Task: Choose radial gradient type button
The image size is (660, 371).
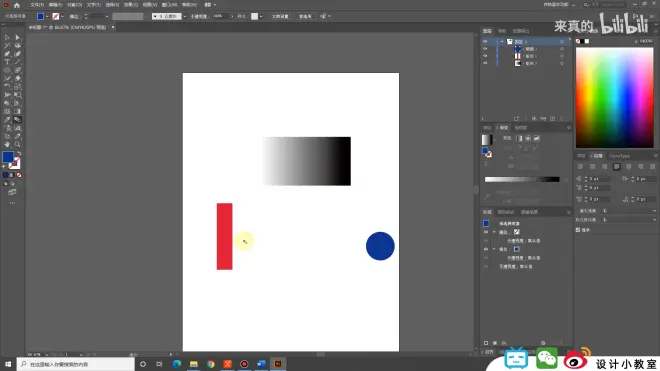Action: 528,138
